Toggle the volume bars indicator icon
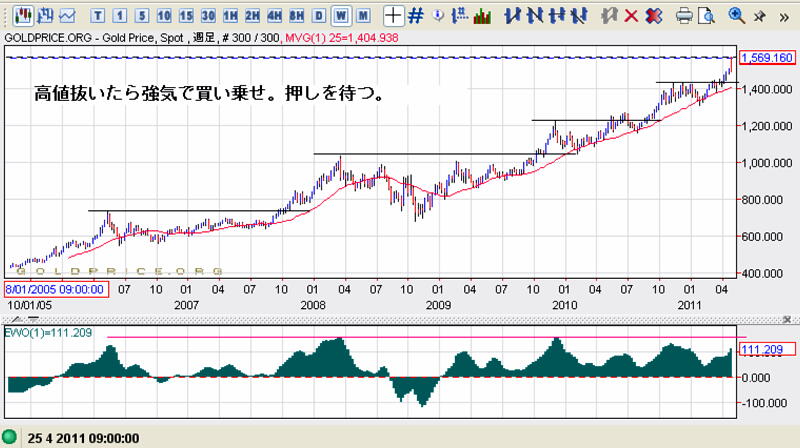Image resolution: width=800 pixels, height=448 pixels. tap(482, 16)
